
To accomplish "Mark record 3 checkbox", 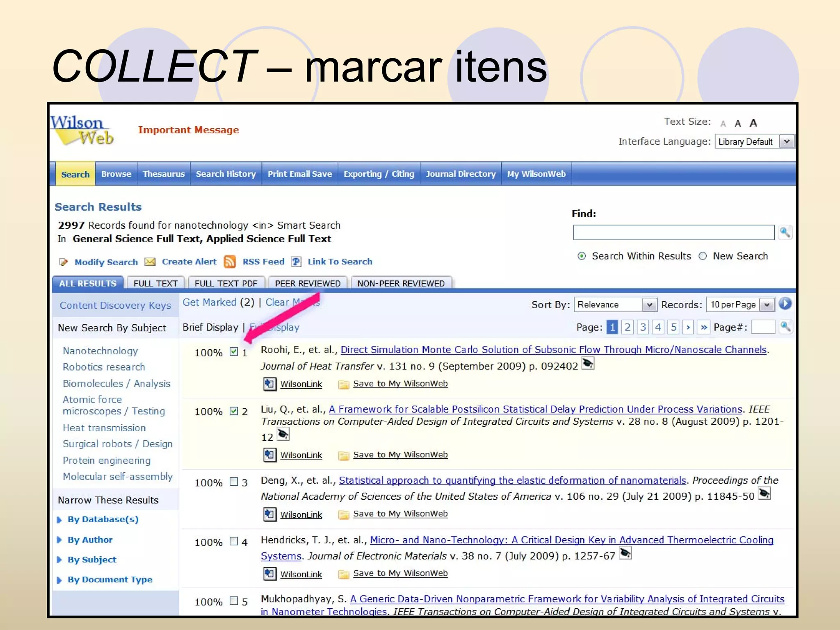I will coord(234,482).
